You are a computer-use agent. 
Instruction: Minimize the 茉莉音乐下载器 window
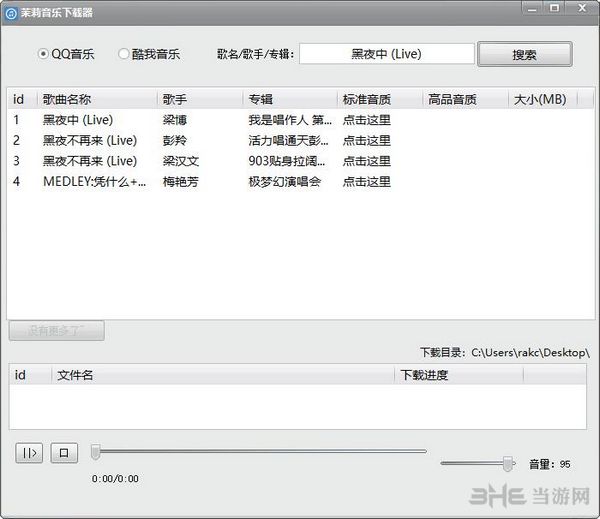pos(532,8)
